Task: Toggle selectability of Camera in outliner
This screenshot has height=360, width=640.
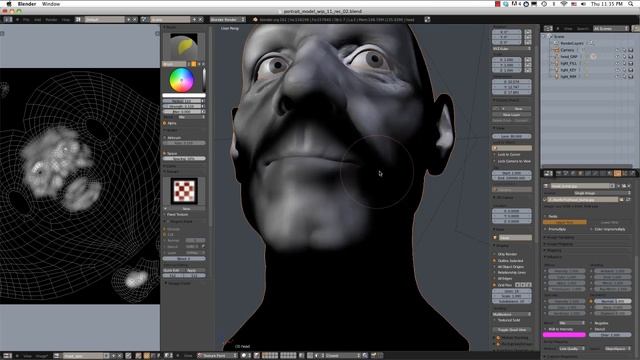Action: 624,50
